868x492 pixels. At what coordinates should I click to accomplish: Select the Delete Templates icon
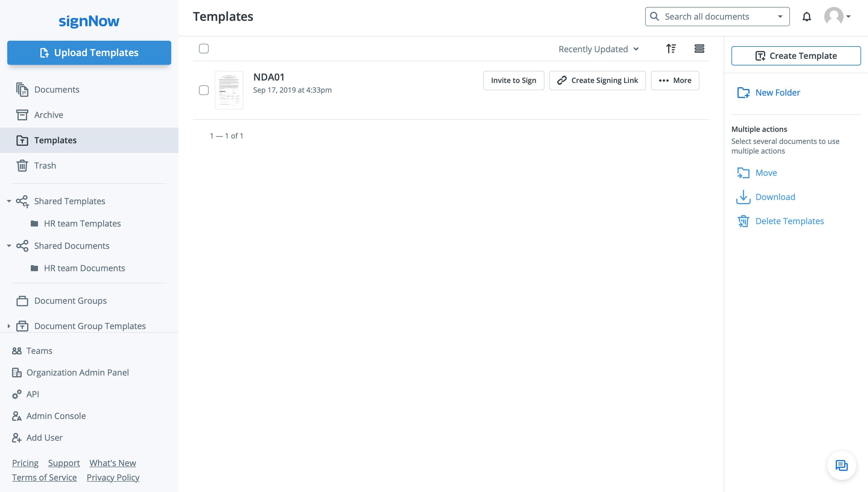(x=743, y=221)
